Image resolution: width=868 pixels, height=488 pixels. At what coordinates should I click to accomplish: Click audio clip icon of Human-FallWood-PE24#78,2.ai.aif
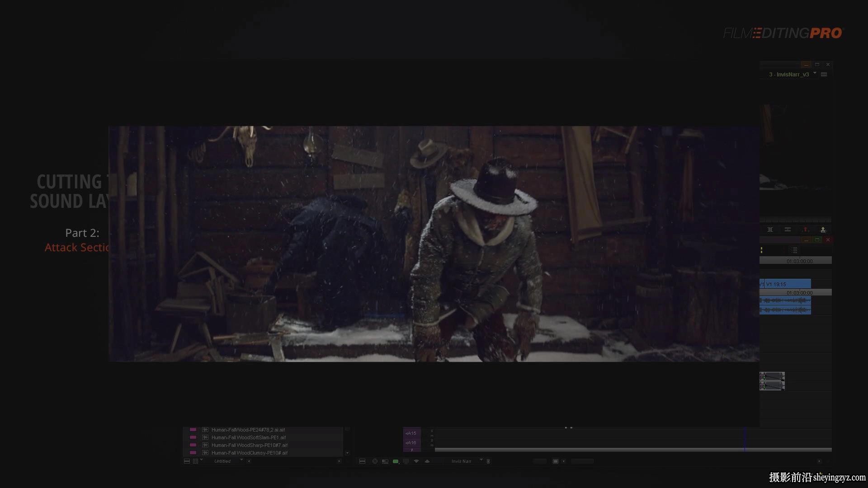click(x=205, y=430)
